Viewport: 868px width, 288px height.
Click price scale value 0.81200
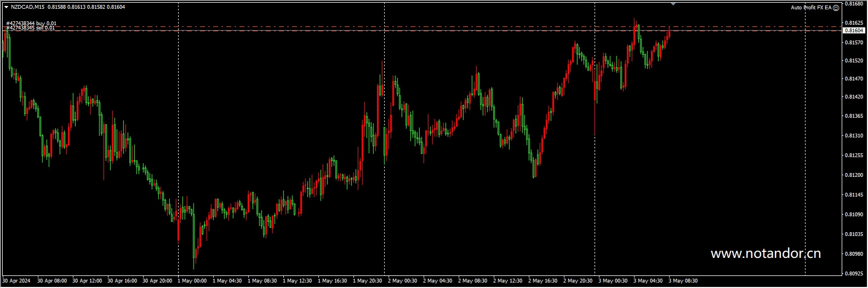click(854, 175)
